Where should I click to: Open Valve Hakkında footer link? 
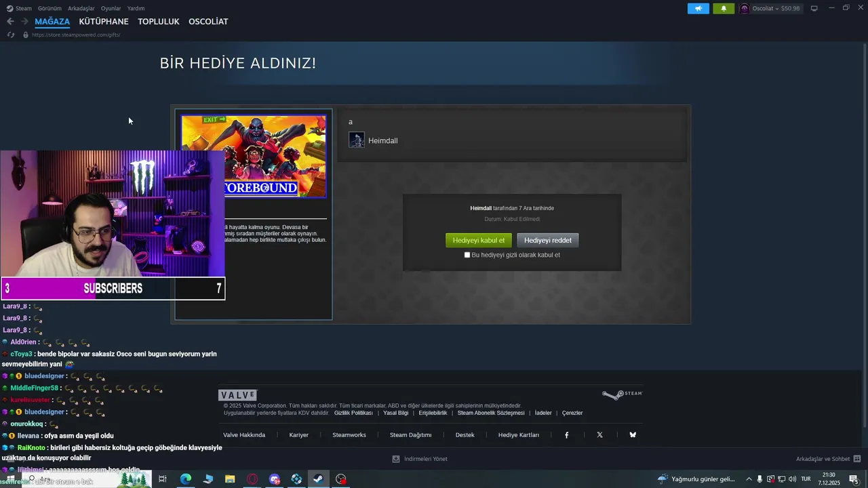click(x=244, y=435)
